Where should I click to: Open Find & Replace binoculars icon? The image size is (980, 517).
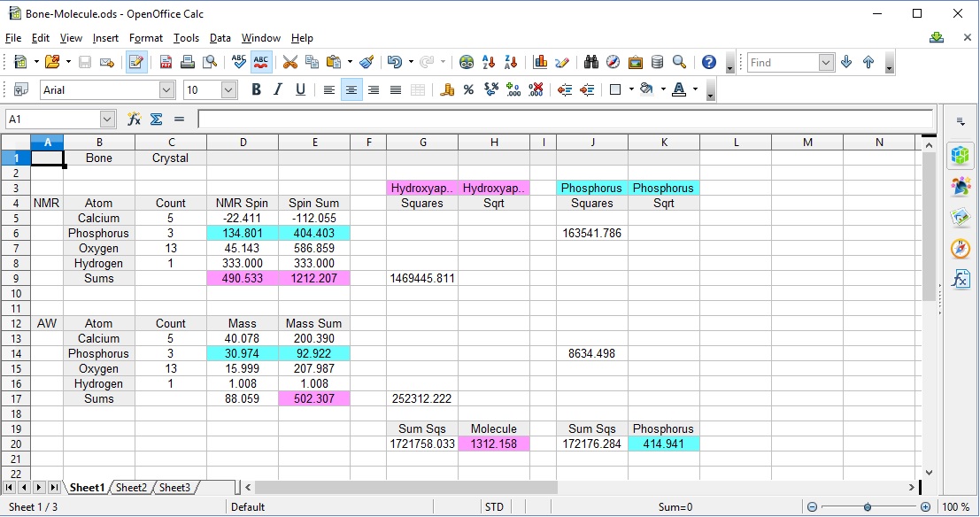(x=590, y=62)
